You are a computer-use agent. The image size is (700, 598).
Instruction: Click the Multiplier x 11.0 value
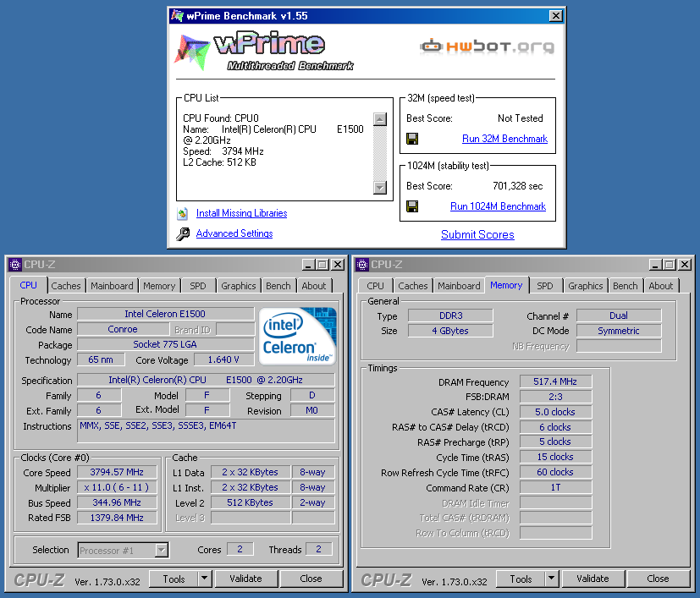pos(117,487)
